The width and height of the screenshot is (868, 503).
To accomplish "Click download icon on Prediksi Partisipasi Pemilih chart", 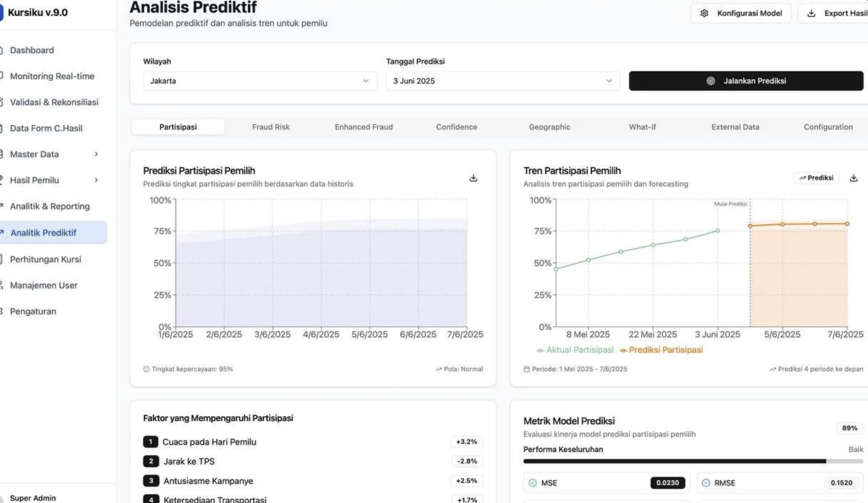I will pos(473,178).
